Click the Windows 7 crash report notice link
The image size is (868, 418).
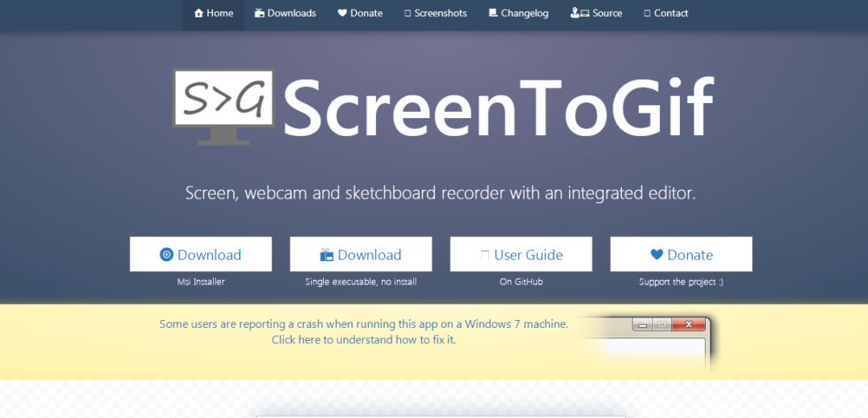tap(364, 325)
